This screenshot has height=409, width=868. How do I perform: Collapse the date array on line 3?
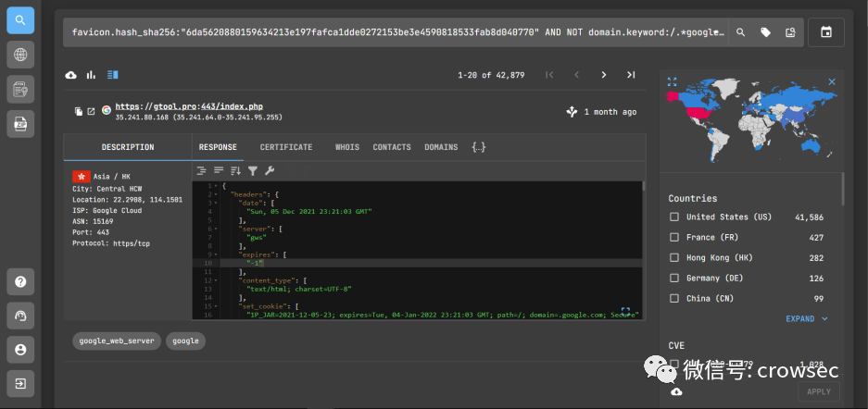coord(216,203)
